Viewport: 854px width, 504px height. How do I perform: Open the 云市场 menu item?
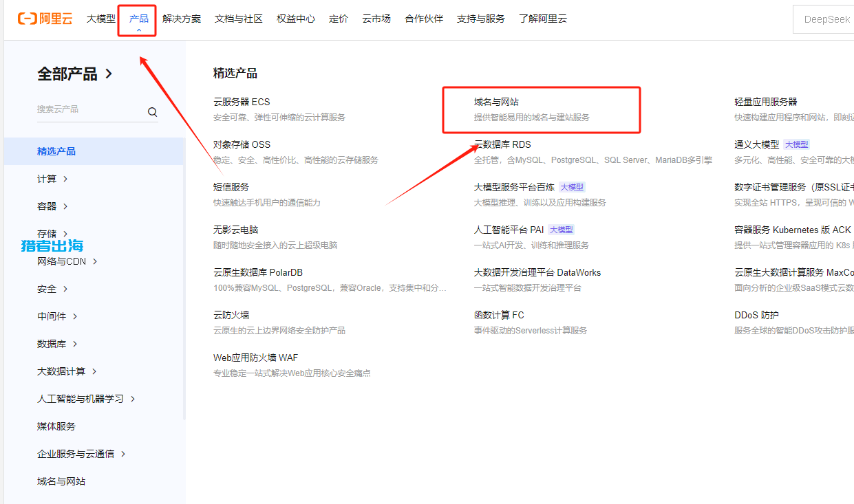coord(376,19)
